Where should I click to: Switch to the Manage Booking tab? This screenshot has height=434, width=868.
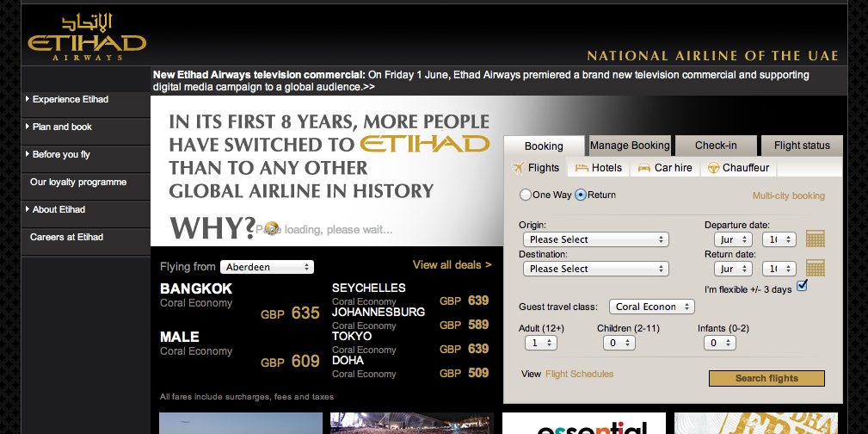[630, 146]
